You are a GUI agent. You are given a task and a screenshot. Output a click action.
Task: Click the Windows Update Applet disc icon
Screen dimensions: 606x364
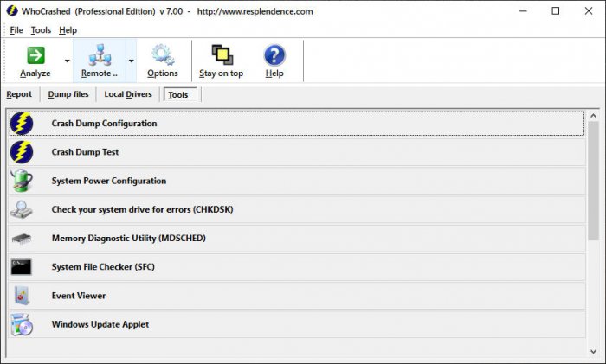[x=22, y=324]
